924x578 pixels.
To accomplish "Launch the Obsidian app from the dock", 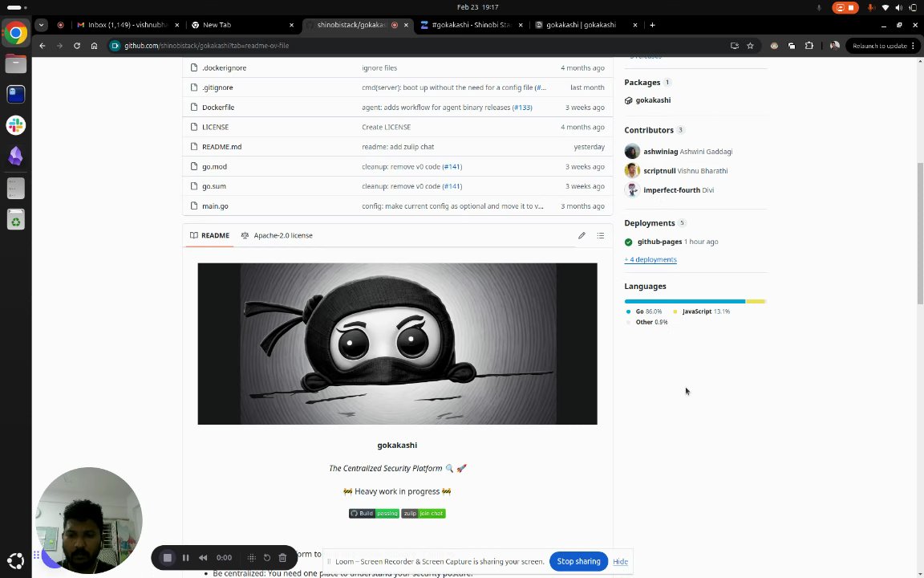I will pos(16,157).
